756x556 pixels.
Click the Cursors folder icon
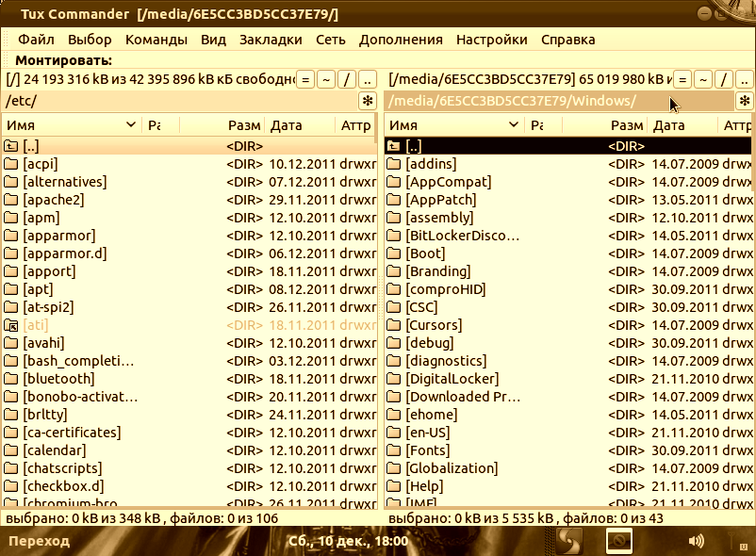pos(393,325)
